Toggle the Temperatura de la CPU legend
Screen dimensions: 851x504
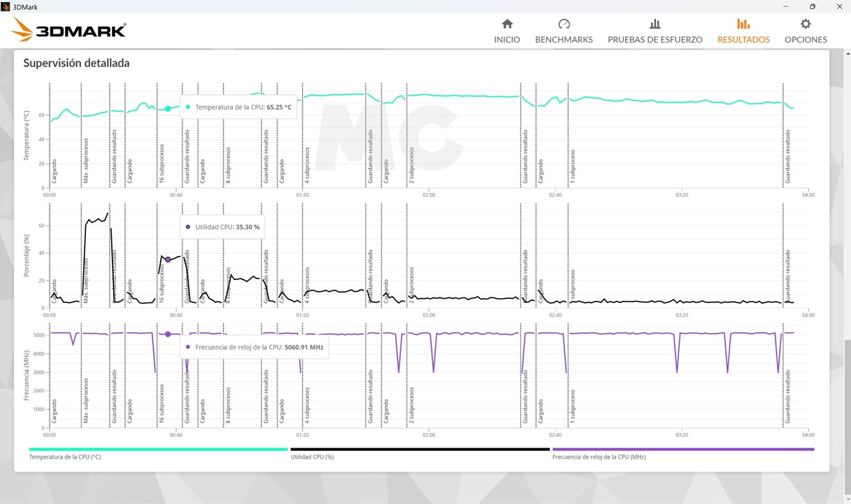(x=65, y=457)
